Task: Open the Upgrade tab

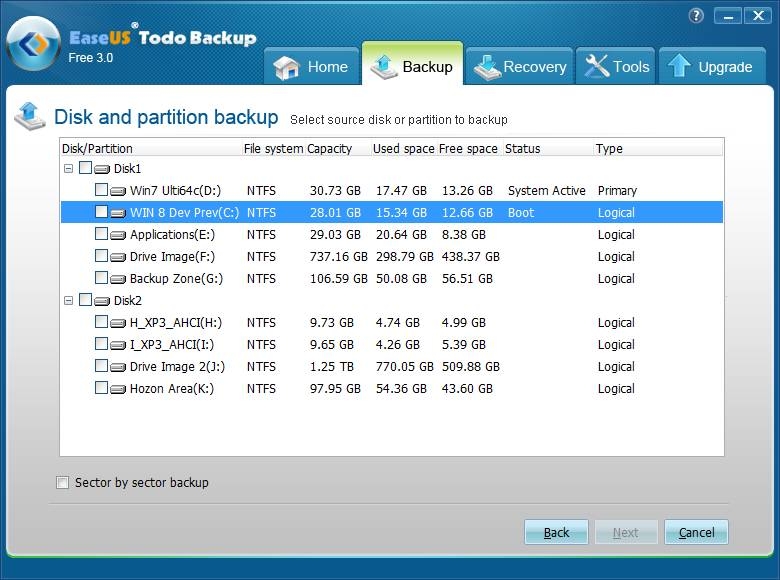Action: (712, 66)
